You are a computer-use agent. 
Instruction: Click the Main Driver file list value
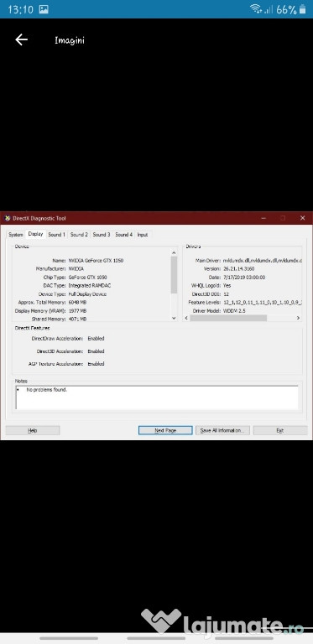[x=263, y=261]
